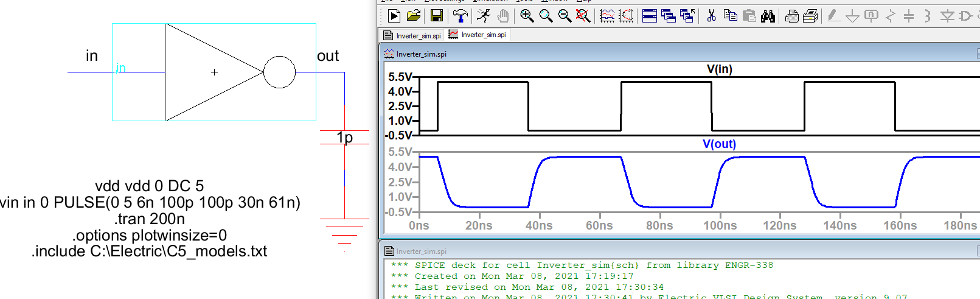The height and width of the screenshot is (299, 980).
Task: Click the zoom out magnifier icon
Action: click(565, 16)
